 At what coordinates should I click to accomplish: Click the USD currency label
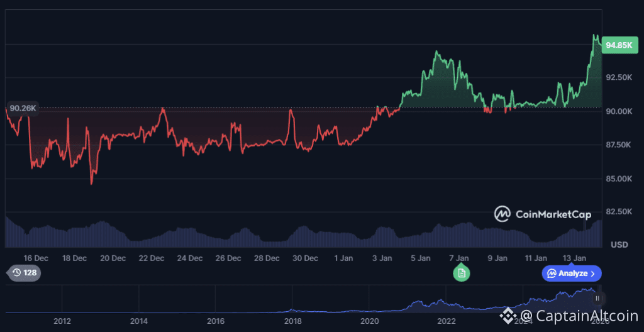(619, 244)
